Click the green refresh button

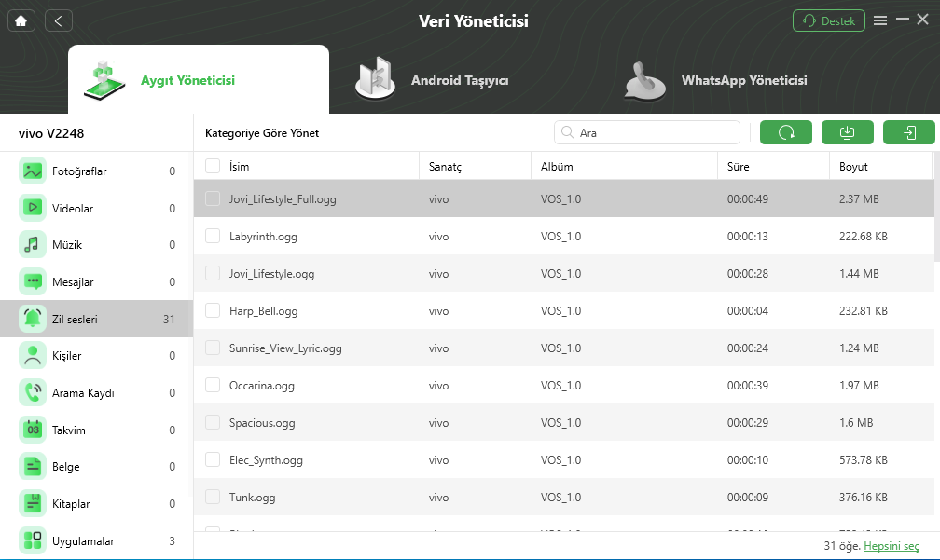[785, 133]
